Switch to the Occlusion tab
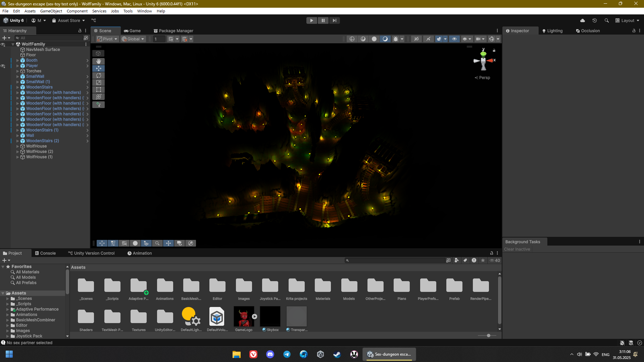The height and width of the screenshot is (362, 644). pyautogui.click(x=588, y=31)
